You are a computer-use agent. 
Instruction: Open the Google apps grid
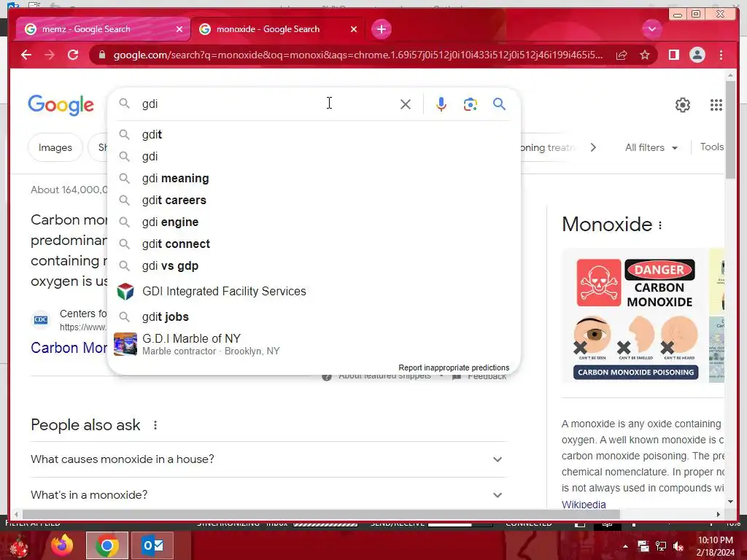tap(716, 105)
